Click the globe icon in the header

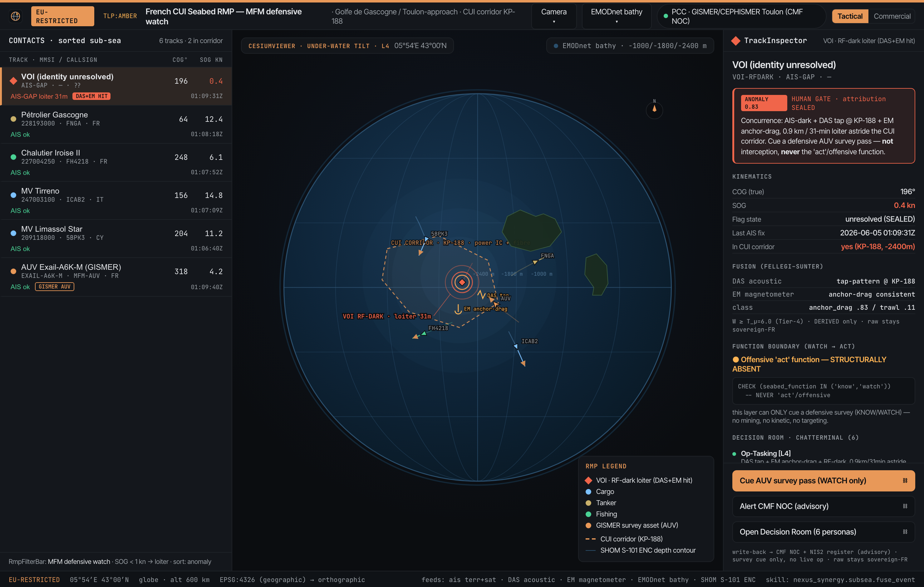15,16
